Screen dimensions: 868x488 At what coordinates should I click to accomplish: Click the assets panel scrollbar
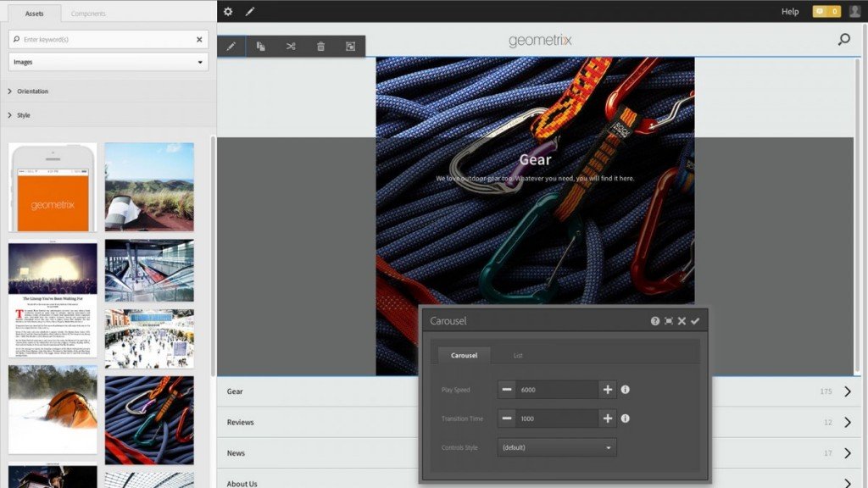(x=213, y=256)
